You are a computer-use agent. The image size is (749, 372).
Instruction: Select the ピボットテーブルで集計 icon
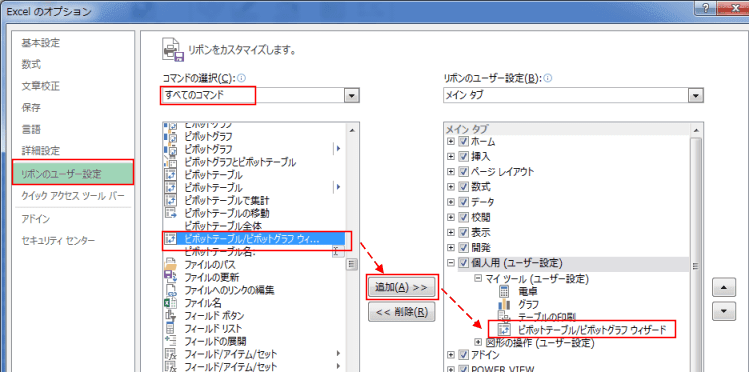171,200
